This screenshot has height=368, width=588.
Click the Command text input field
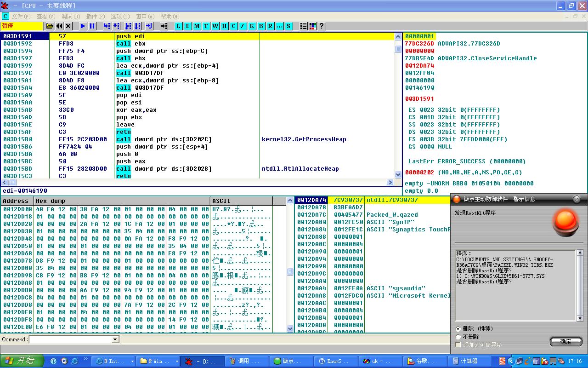pos(70,339)
